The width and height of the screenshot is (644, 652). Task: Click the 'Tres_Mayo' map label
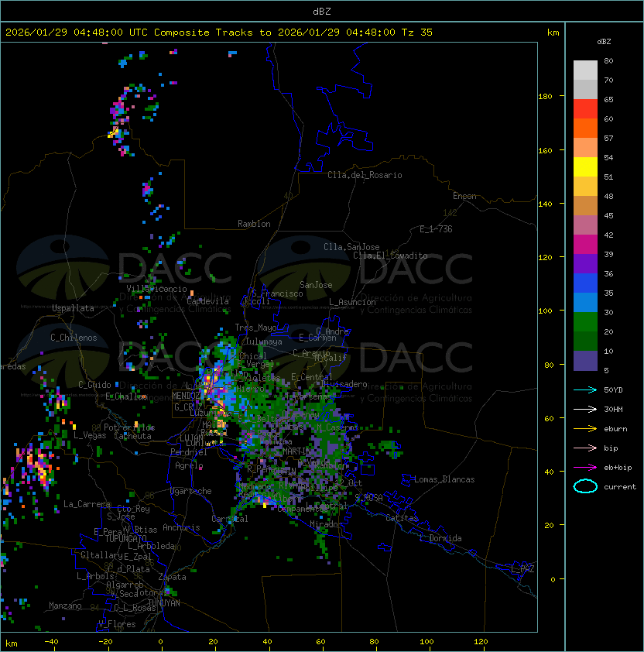(x=255, y=328)
